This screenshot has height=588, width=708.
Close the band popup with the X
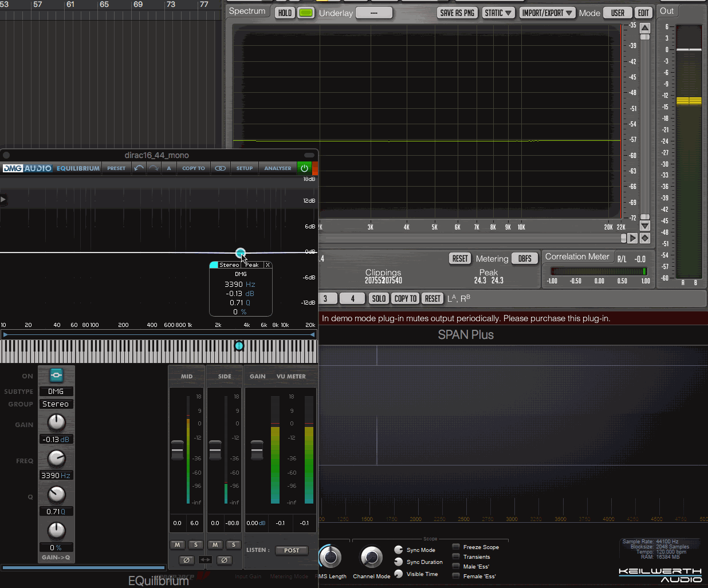[x=268, y=265]
